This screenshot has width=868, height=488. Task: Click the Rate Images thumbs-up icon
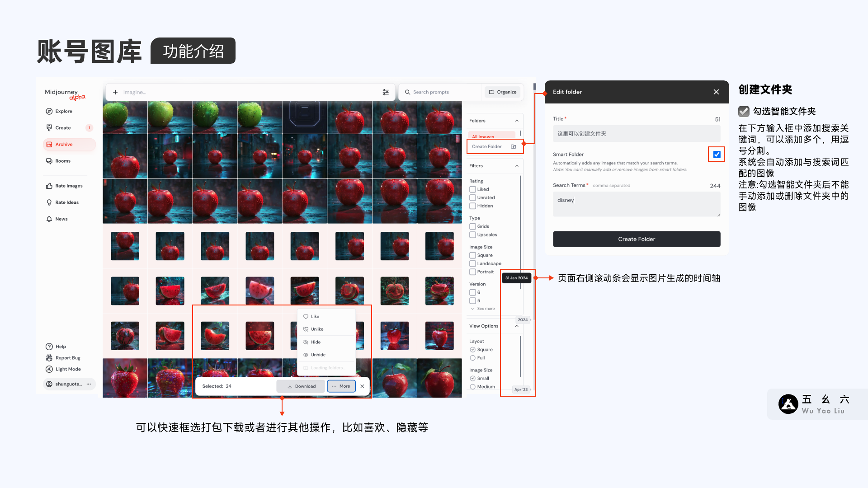49,186
